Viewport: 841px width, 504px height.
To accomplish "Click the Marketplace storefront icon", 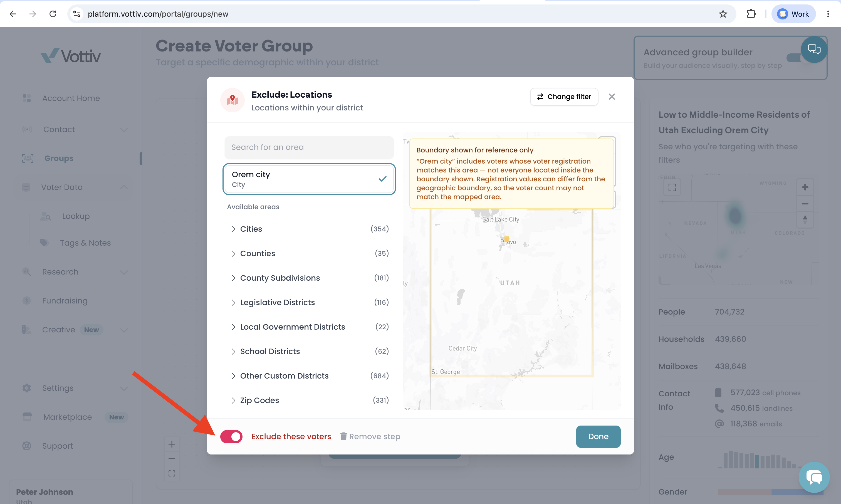I will coord(27,417).
